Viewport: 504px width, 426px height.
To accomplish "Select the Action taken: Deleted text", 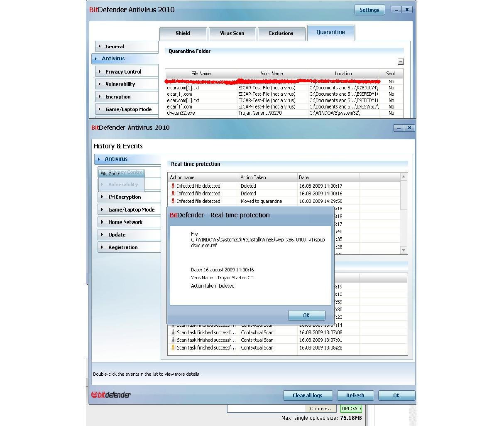I will 213,286.
